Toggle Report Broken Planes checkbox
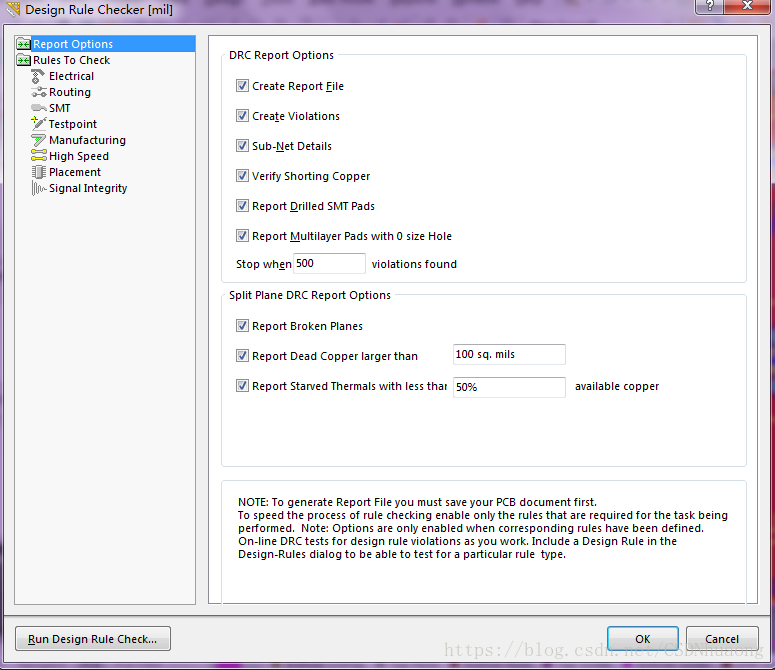 click(242, 326)
